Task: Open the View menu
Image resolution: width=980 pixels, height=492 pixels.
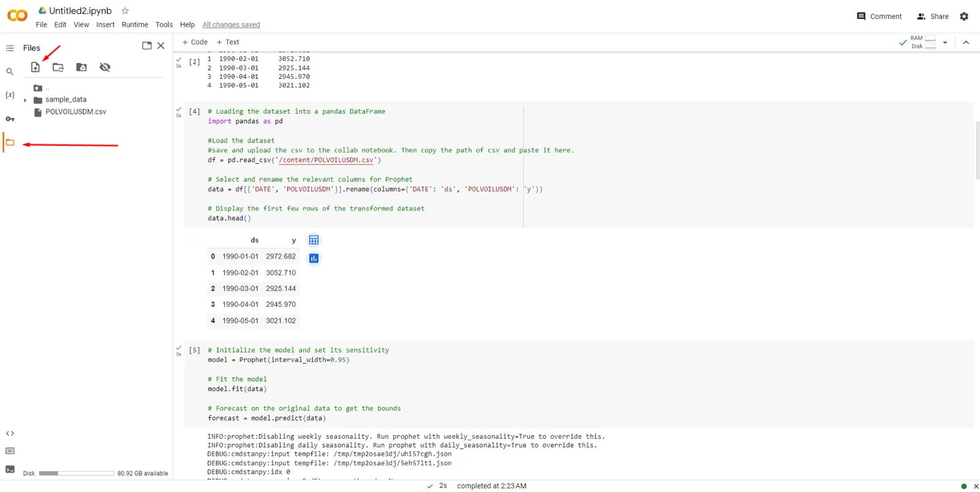Action: (x=81, y=24)
